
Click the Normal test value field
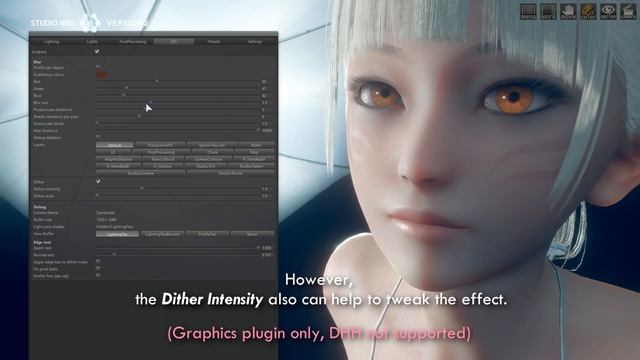pos(267,255)
